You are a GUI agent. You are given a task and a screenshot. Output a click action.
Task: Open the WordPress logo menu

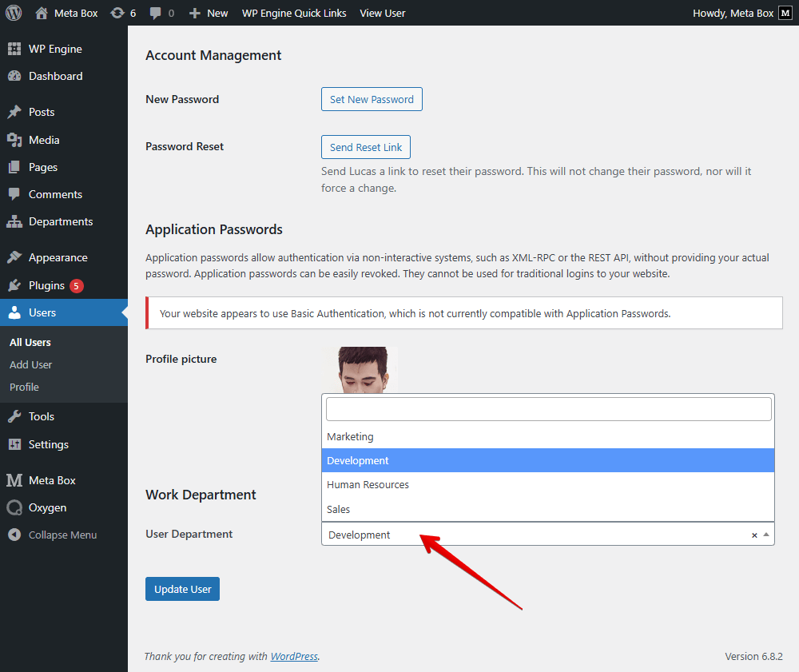tap(12, 12)
